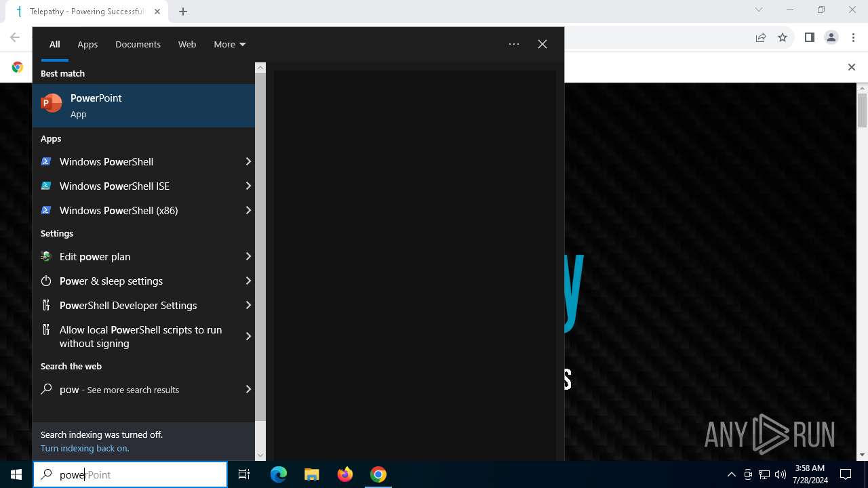Open Task View on the taskbar
The height and width of the screenshot is (488, 868).
244,474
